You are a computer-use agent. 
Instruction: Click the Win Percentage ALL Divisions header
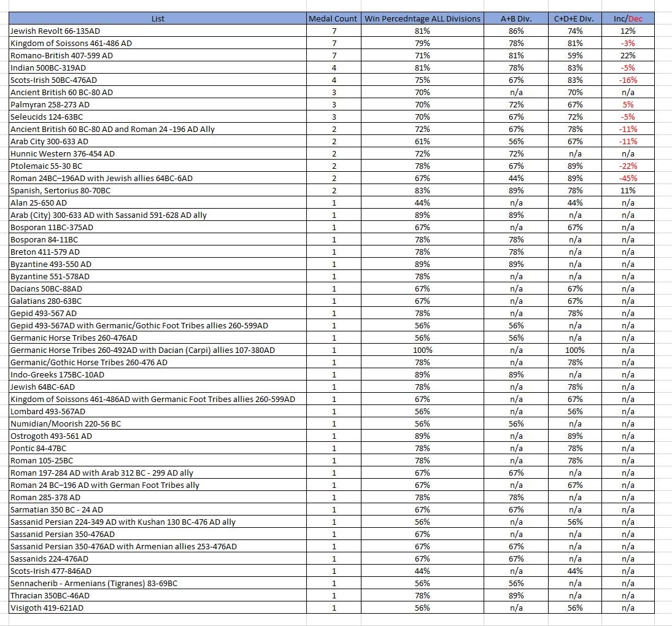coord(423,18)
